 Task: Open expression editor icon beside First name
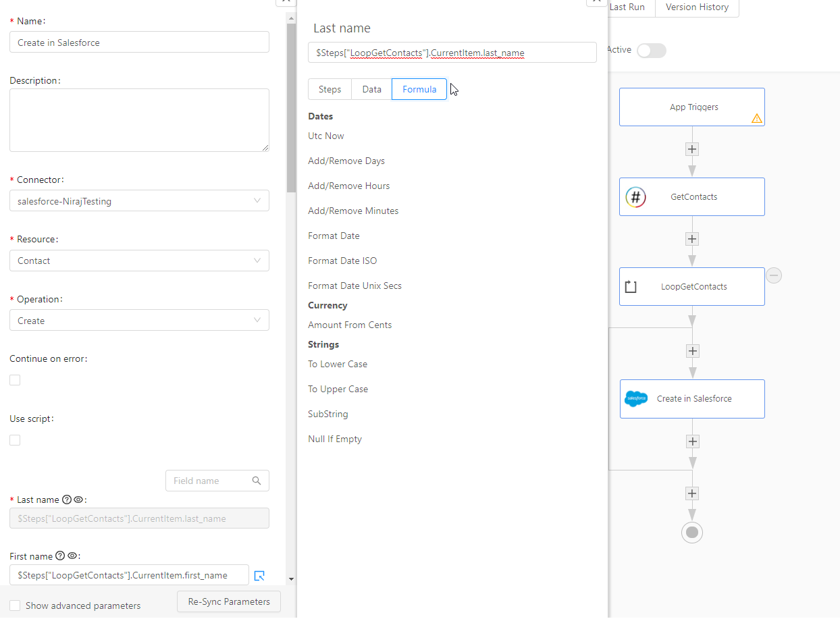coord(259,576)
